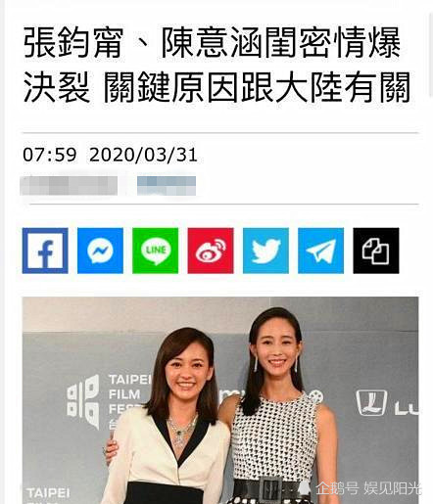Share the article on Facebook
The height and width of the screenshot is (504, 433).
(x=45, y=251)
